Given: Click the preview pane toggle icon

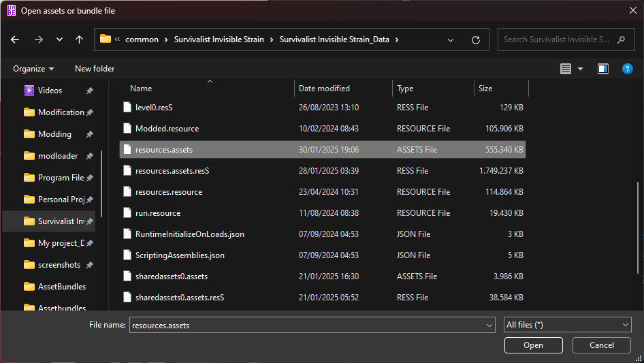Looking at the screenshot, I should 602,69.
